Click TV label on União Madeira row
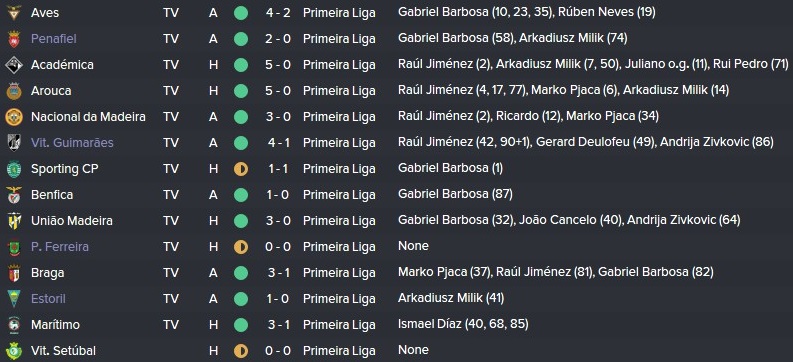Image resolution: width=793 pixels, height=362 pixels. point(171,220)
